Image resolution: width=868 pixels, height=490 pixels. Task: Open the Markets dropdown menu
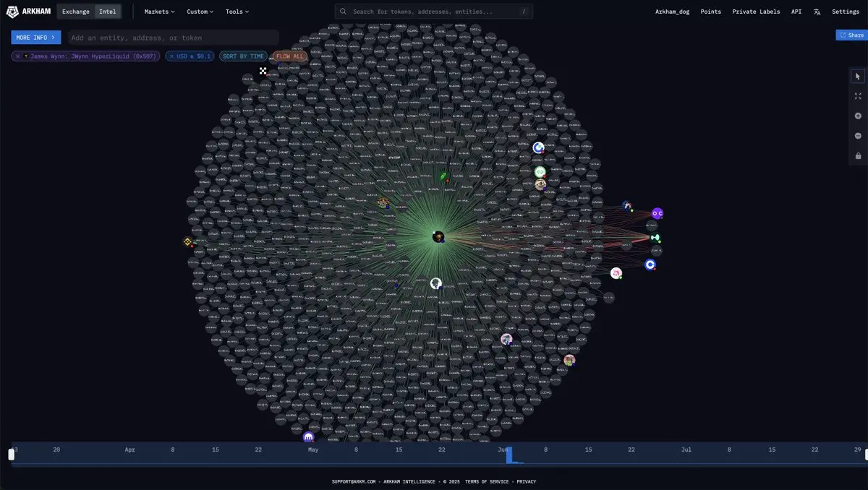(x=159, y=12)
